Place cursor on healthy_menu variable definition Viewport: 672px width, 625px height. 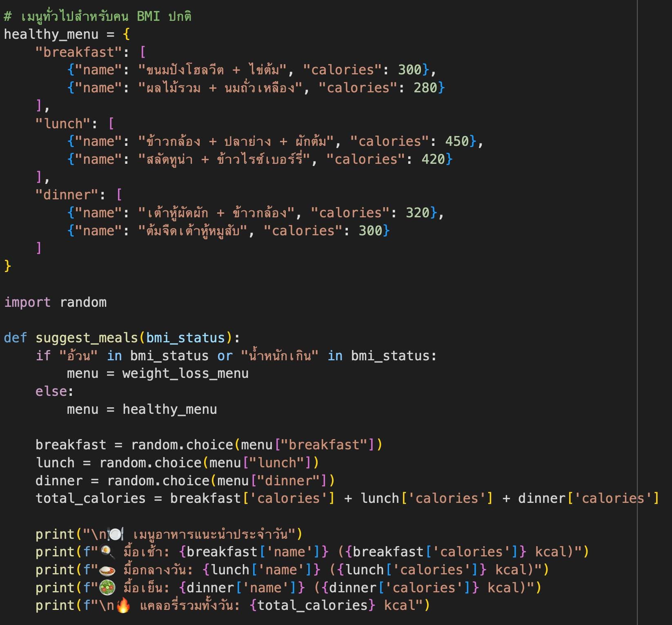(51, 34)
